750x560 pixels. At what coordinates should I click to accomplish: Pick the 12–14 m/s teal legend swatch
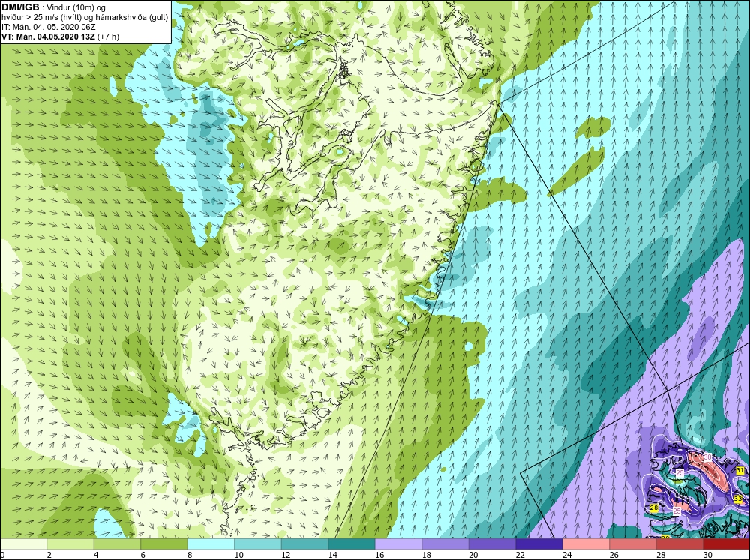pyautogui.click(x=304, y=544)
